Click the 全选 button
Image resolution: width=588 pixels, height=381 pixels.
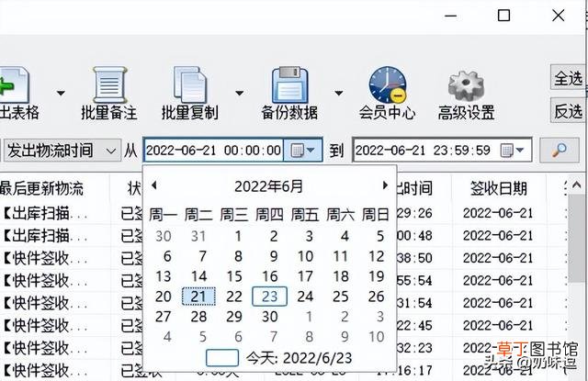(x=568, y=78)
